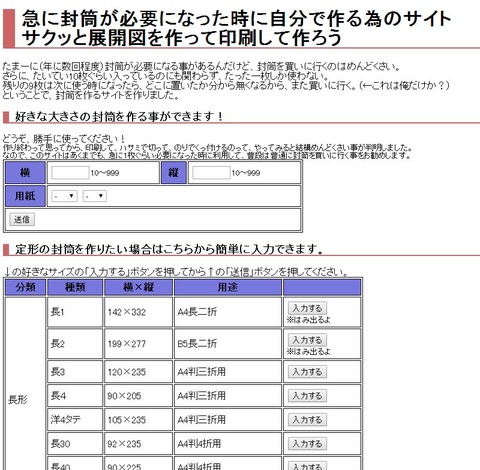
Task: Click 入力する for the 長3 row
Action: [307, 372]
